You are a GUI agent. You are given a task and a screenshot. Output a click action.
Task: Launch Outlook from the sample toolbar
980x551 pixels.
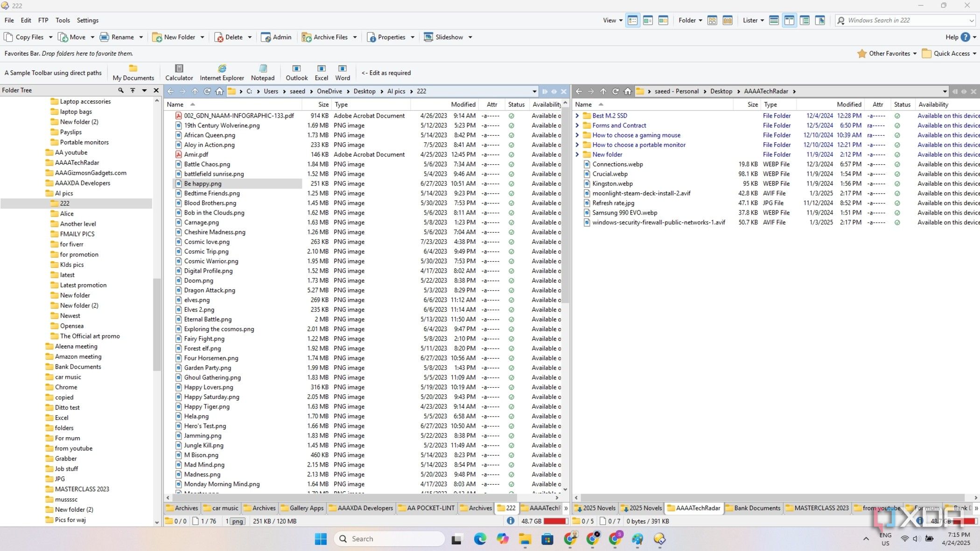297,73
